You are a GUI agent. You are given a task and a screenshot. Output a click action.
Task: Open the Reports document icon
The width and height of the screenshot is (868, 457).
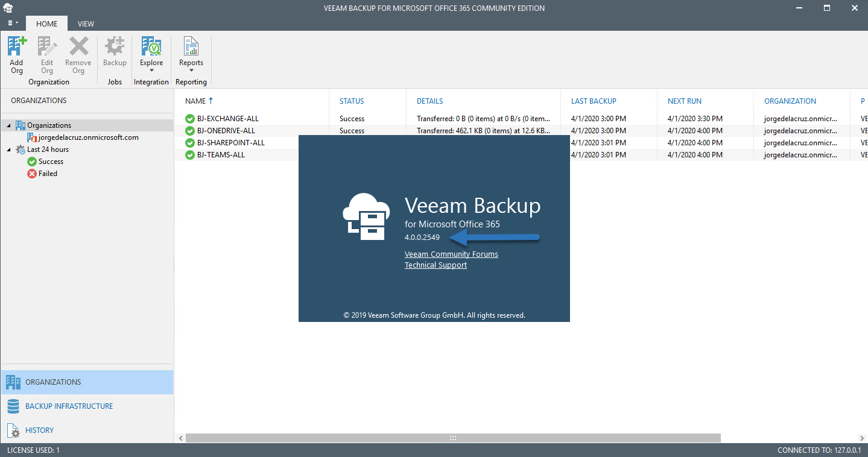pos(191,46)
